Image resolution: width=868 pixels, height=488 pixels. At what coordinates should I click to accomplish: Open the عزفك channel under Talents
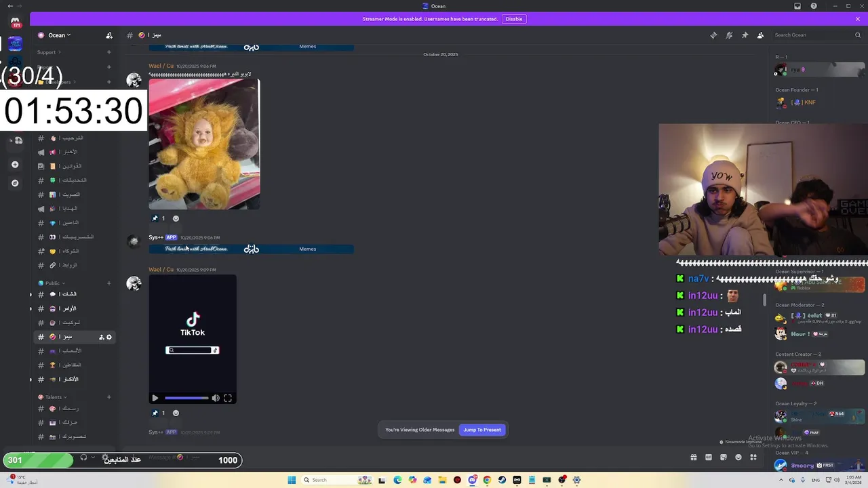point(75,422)
